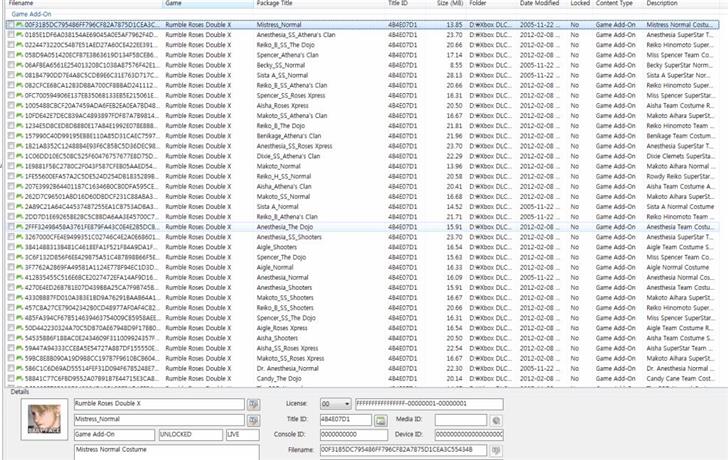Sort by the Locked column header
Image resolution: width=728 pixels, height=460 pixels.
[x=579, y=3]
